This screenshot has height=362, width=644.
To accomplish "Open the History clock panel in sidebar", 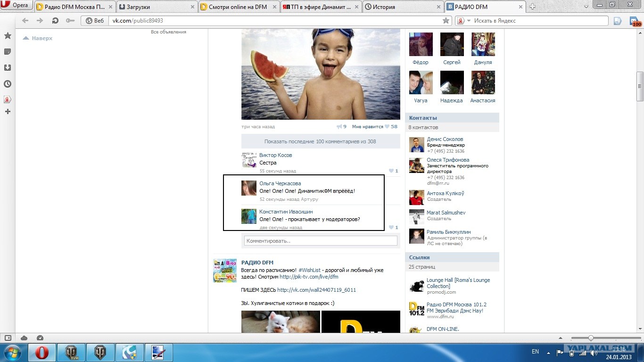I will point(8,84).
